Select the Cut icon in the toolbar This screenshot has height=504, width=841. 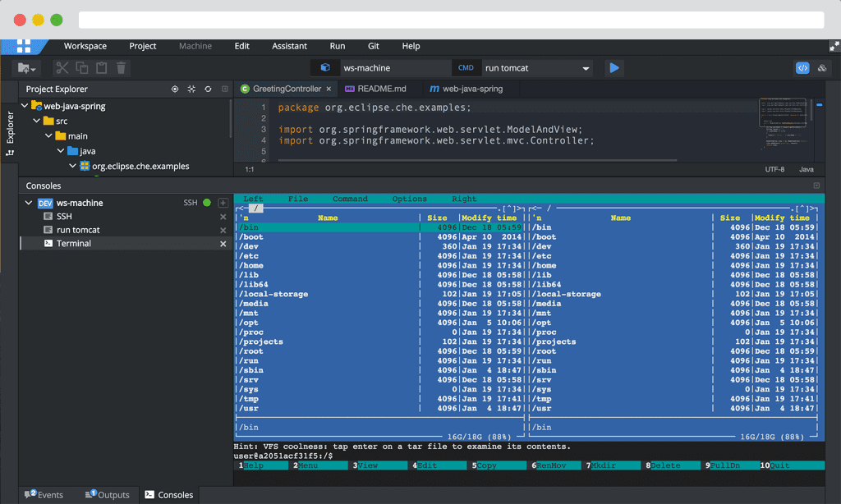coord(63,68)
